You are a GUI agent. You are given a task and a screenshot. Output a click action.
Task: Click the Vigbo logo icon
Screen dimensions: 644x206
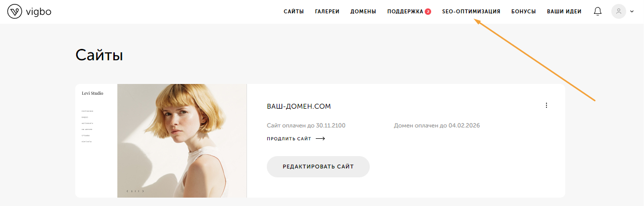15,11
